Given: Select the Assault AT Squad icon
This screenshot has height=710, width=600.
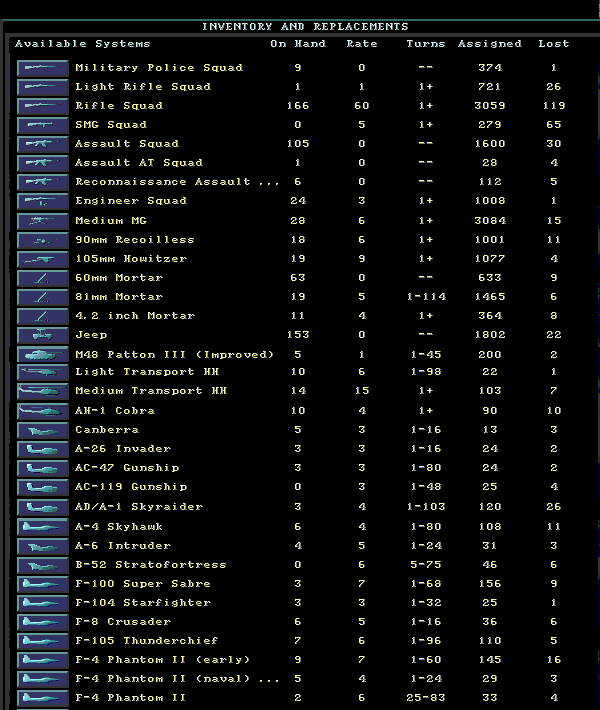Looking at the screenshot, I should (43, 163).
